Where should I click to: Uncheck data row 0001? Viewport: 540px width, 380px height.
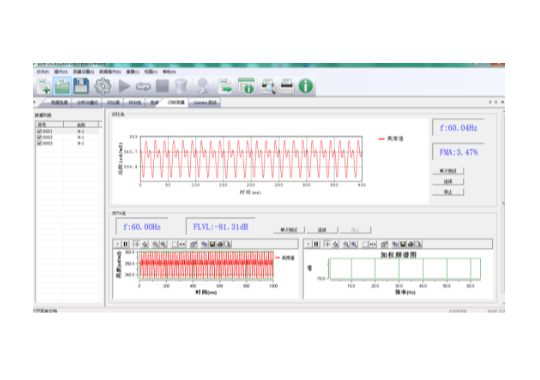[x=39, y=131]
